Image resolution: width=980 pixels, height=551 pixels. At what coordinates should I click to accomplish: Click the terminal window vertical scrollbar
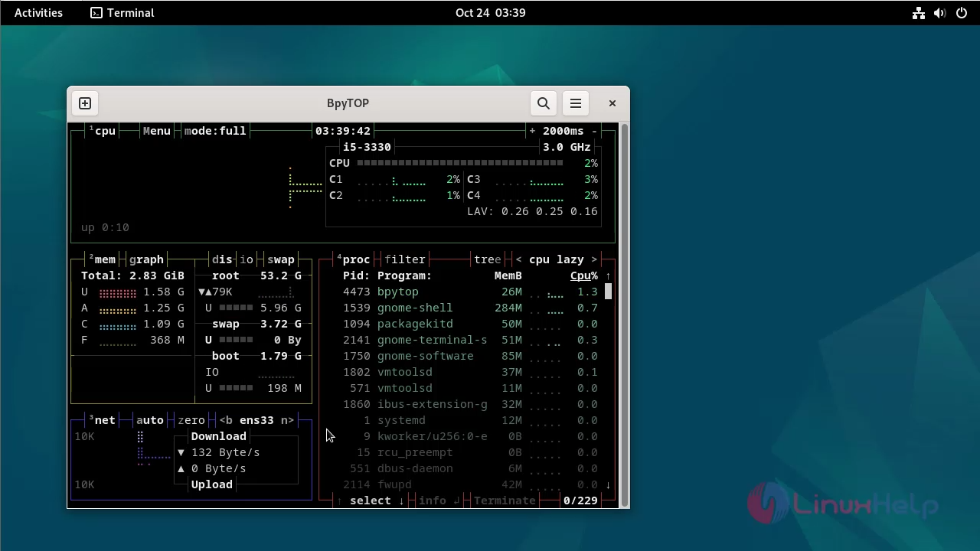pyautogui.click(x=625, y=315)
